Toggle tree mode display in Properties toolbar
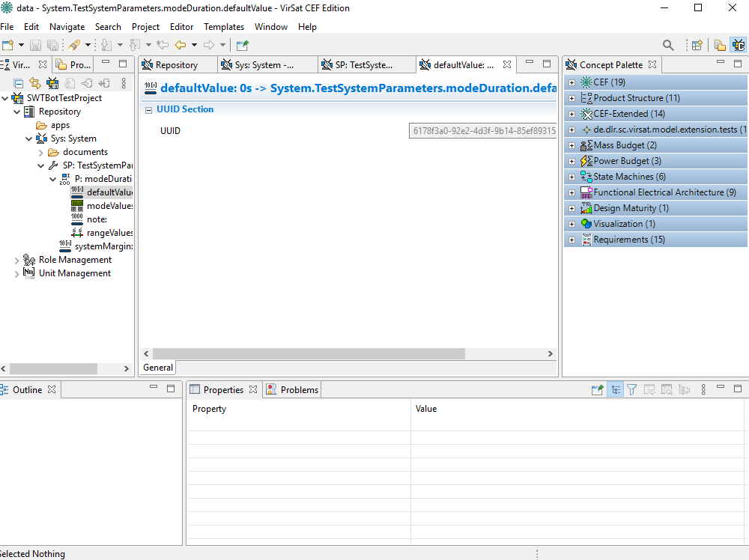Screen dimensions: 749x560 click(614, 389)
